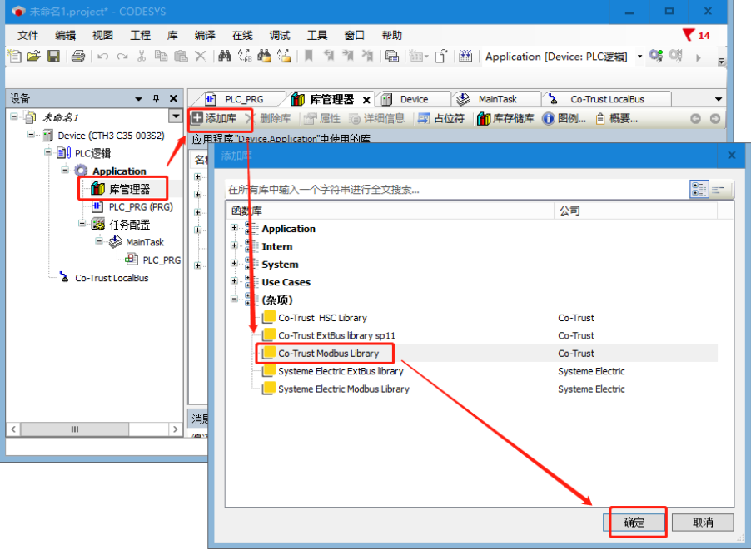Open the 帮助 Help menu

point(391,35)
